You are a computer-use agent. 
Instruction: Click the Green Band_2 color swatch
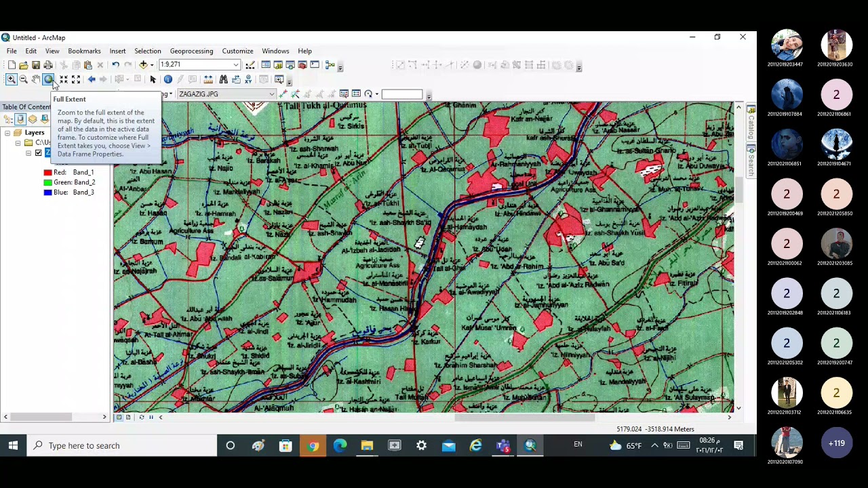47,182
